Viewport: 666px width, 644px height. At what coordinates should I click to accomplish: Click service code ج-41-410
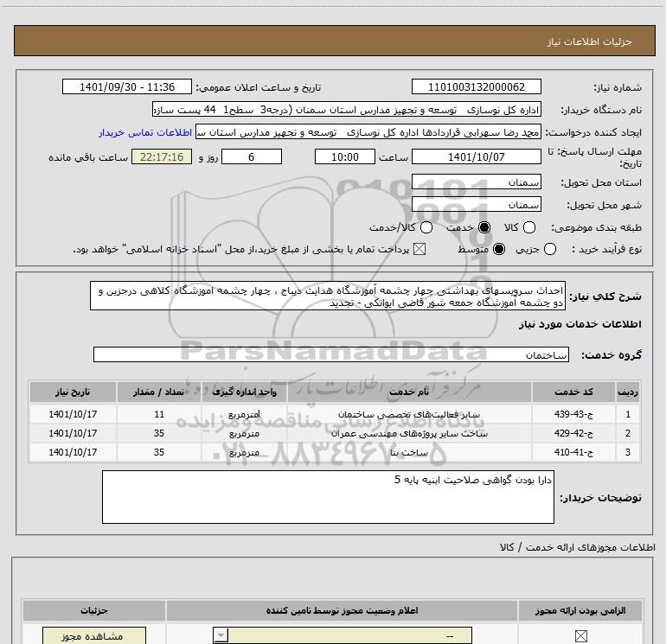[573, 452]
